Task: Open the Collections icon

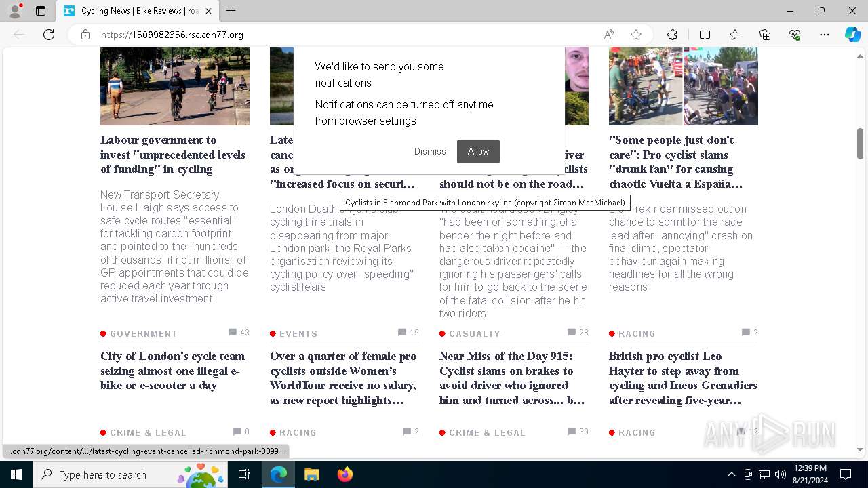Action: pos(765,35)
